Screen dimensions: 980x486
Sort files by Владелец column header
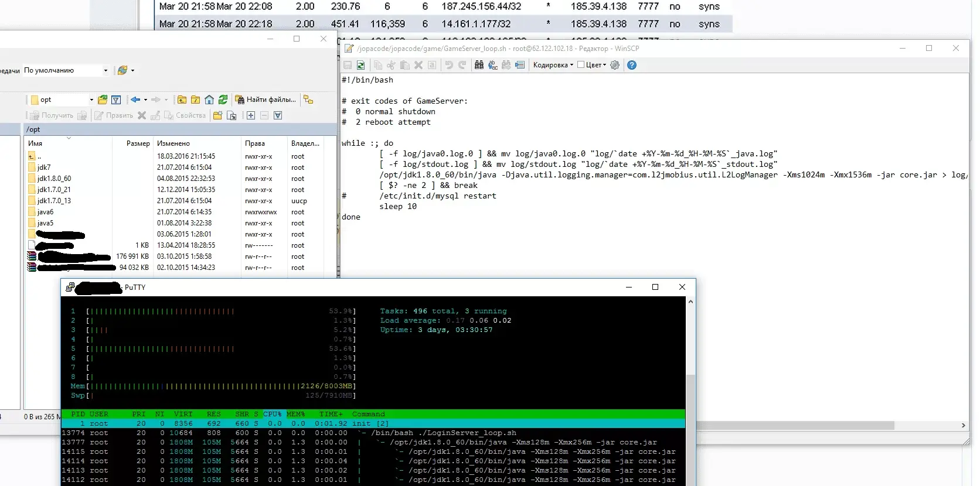[305, 143]
